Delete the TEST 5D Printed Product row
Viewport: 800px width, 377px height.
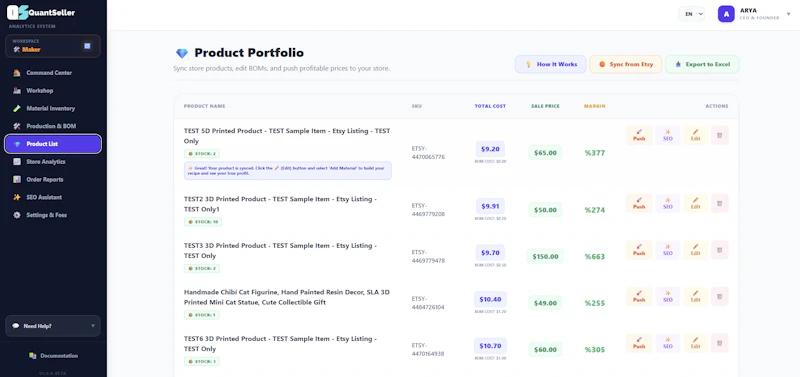(x=719, y=135)
